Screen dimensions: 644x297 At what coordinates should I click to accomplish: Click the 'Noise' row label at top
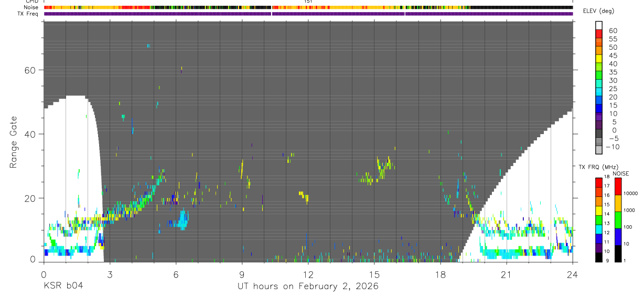(31, 7)
